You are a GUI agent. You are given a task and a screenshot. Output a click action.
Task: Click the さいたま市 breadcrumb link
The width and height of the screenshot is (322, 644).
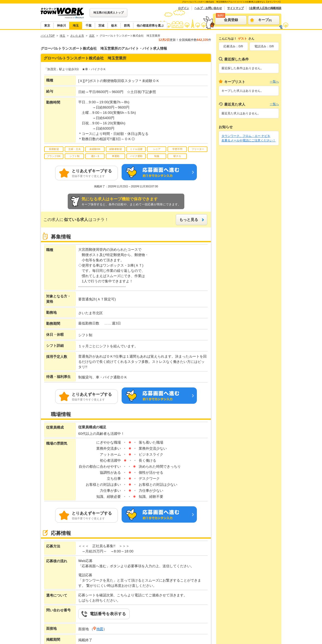coord(77,36)
